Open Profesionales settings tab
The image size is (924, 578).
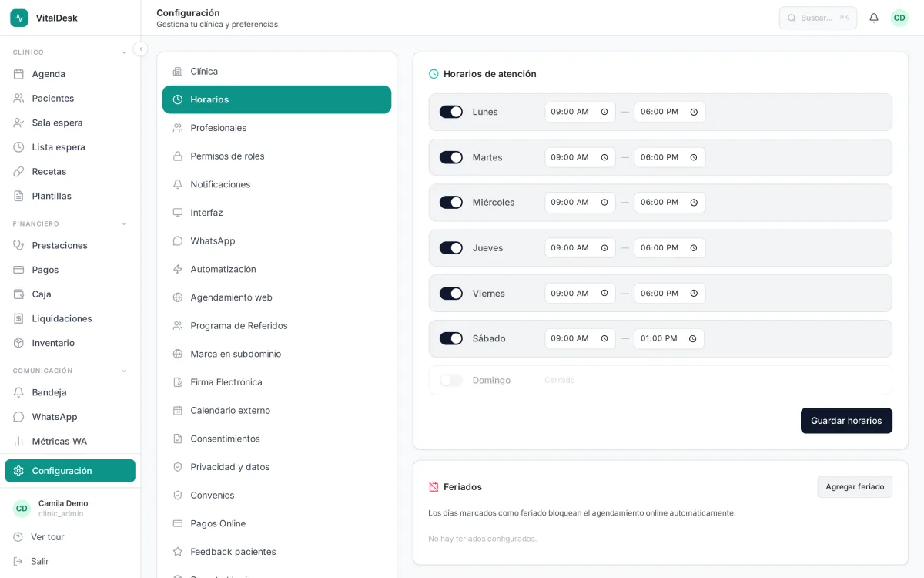[276, 128]
